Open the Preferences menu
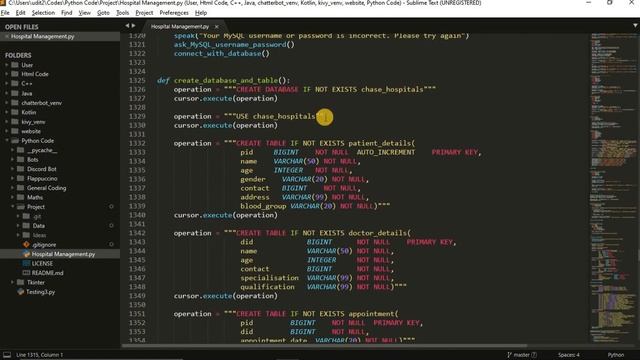This screenshot has width=640, height=360. click(x=174, y=13)
